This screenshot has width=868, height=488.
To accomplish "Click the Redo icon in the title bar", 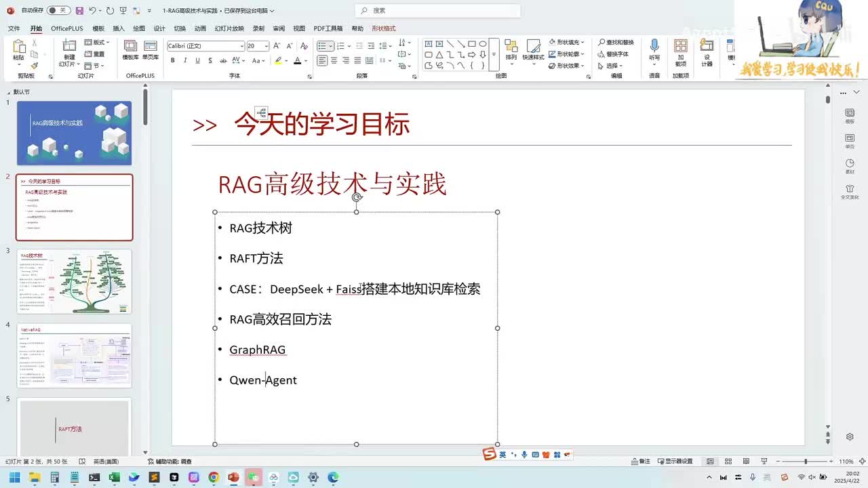I will click(x=110, y=11).
